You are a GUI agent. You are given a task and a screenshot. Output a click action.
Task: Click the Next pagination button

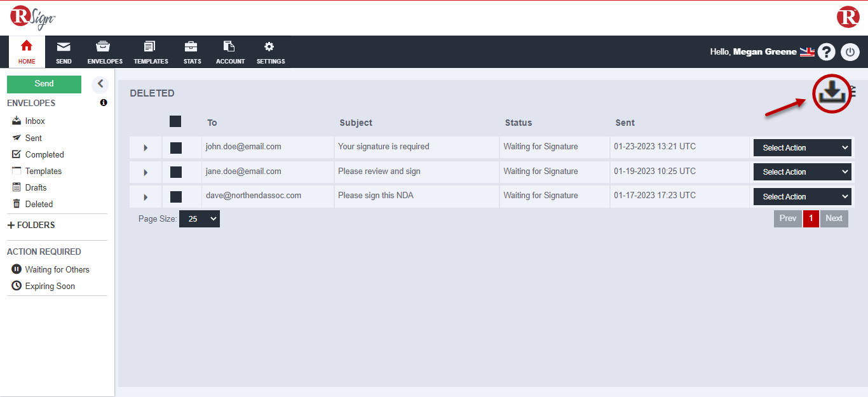[834, 219]
